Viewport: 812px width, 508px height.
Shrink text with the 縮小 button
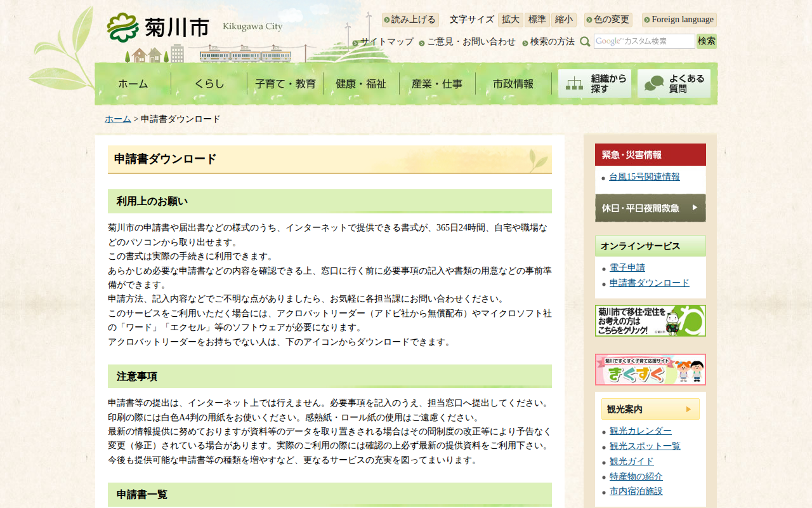564,20
